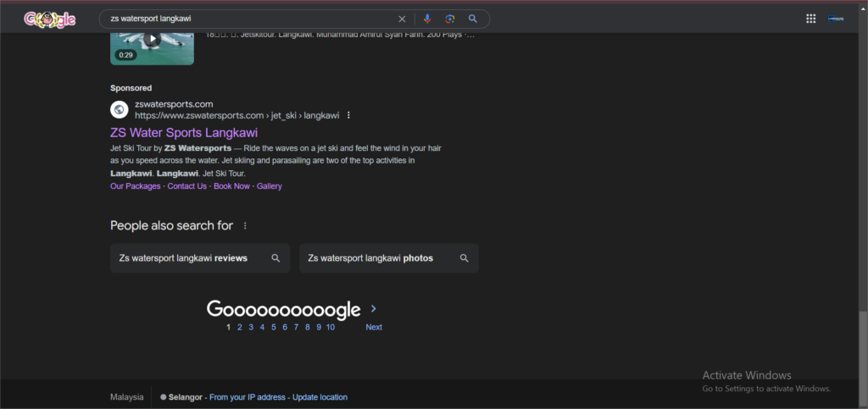
Task: Search Zs watersport langkawi reviews
Action: pos(200,258)
